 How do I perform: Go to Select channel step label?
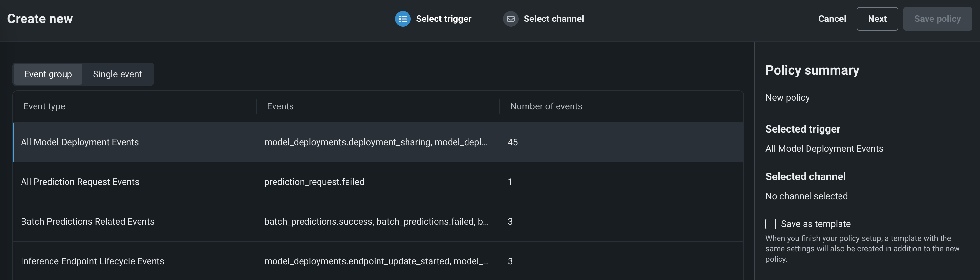pos(554,19)
